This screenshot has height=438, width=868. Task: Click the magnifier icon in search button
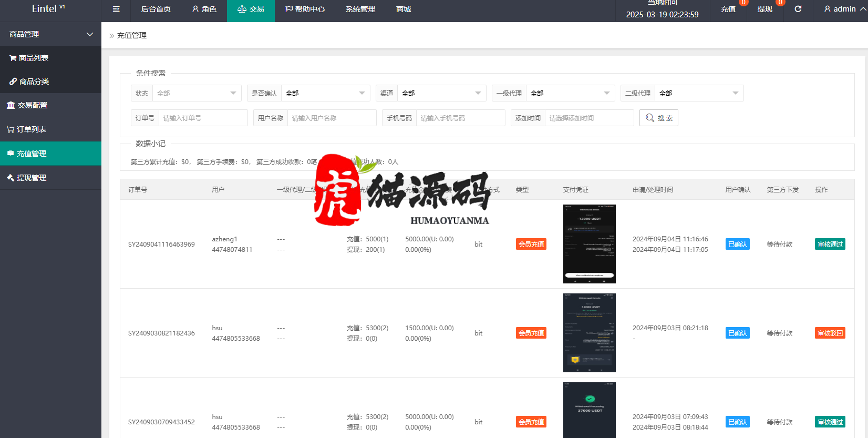pos(650,118)
